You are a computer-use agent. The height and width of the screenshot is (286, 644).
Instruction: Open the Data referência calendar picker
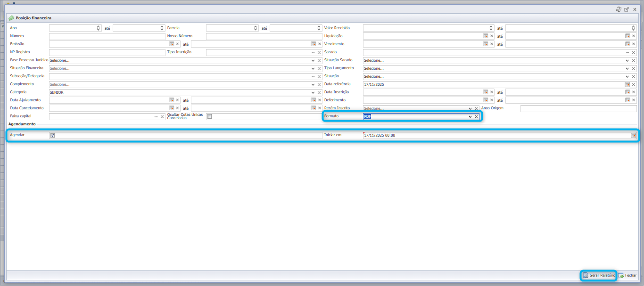[x=627, y=84]
